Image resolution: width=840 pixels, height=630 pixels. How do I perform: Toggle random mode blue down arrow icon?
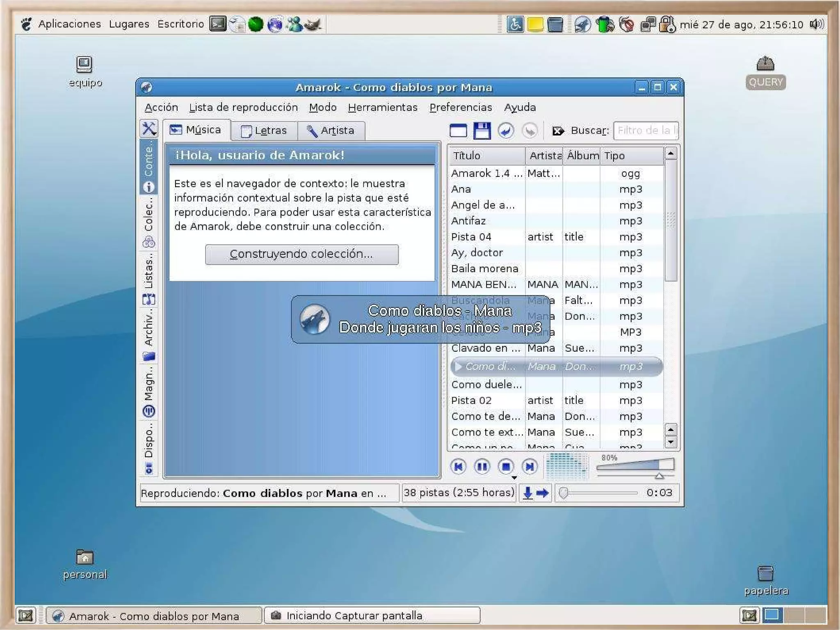pyautogui.click(x=528, y=493)
